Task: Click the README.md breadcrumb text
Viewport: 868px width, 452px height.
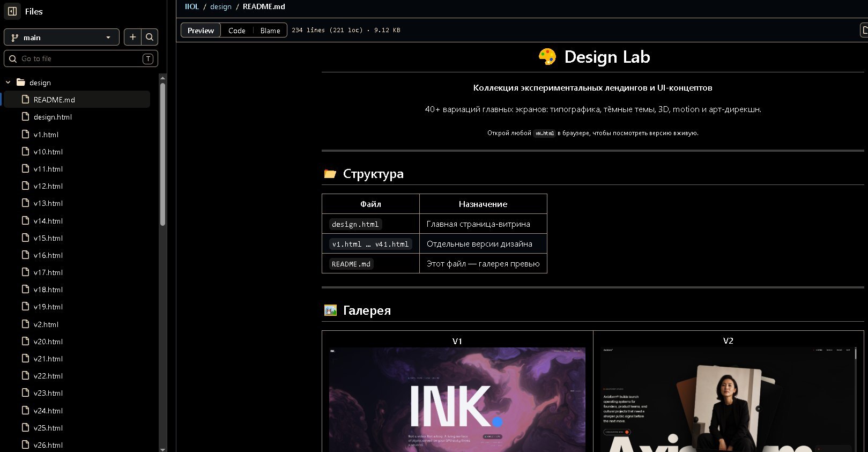Action: point(264,6)
